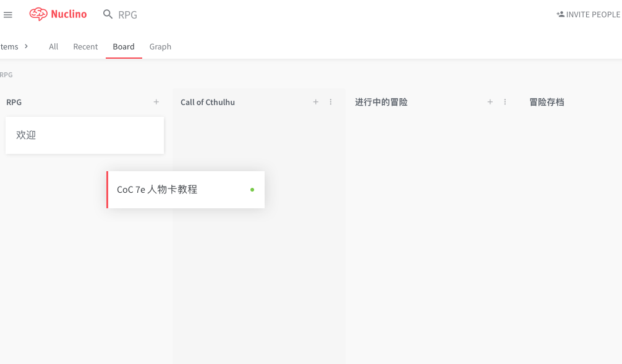Open the CoC 7e 人物卡教程 card
The height and width of the screenshot is (364, 622).
pyautogui.click(x=185, y=190)
